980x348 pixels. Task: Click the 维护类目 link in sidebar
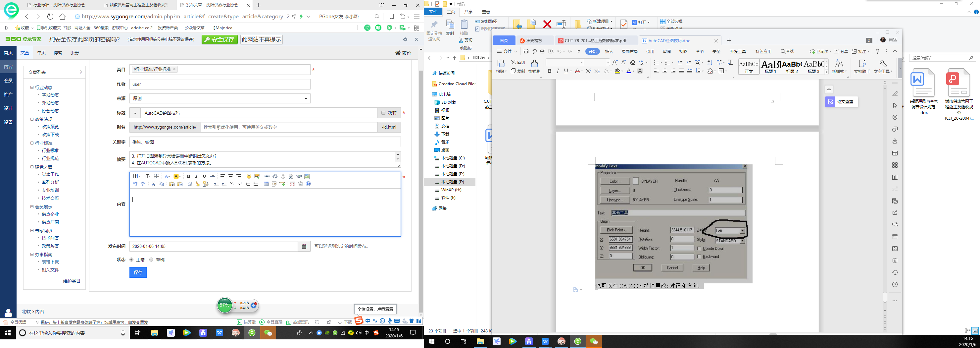point(72,281)
